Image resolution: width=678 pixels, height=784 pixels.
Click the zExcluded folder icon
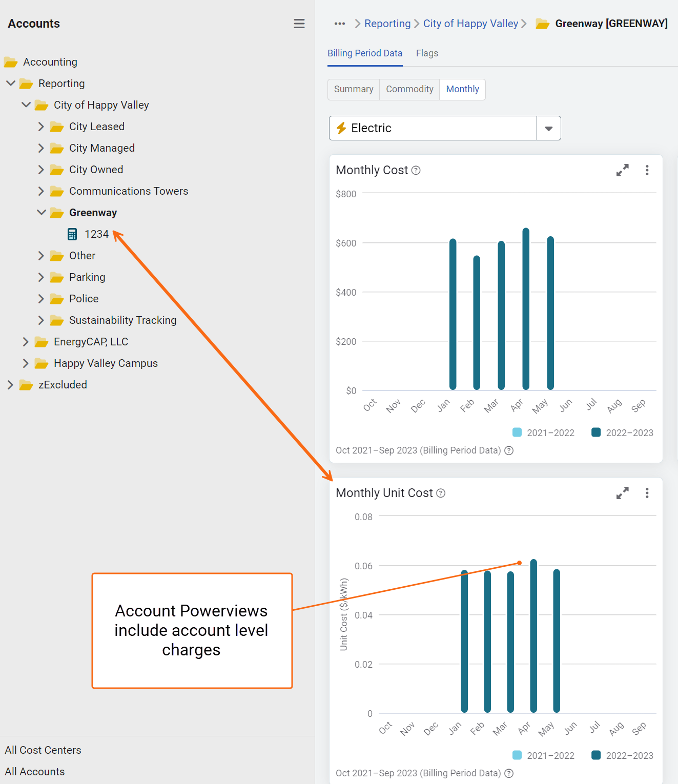[x=26, y=385]
